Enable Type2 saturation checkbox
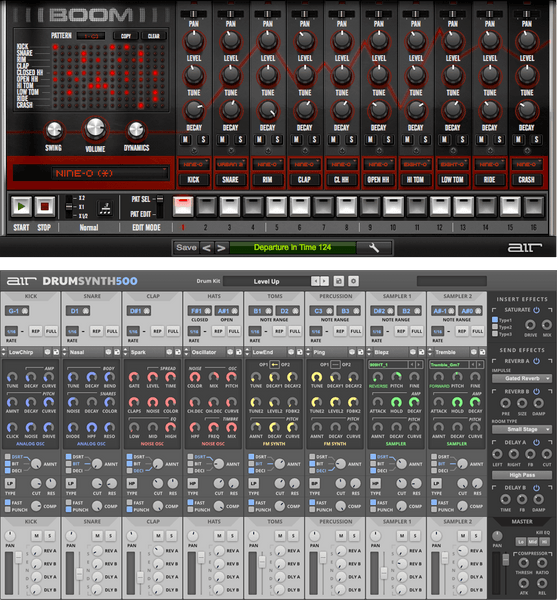Screen dimensions: 557x600 click(x=495, y=327)
